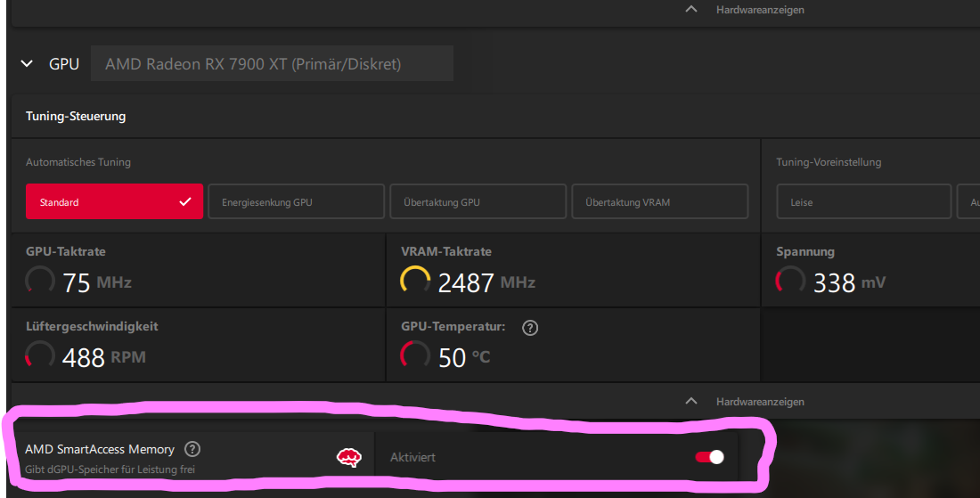Image resolution: width=980 pixels, height=498 pixels.
Task: Click the Lüftergeschwindigkeit gauge dial
Action: click(40, 355)
